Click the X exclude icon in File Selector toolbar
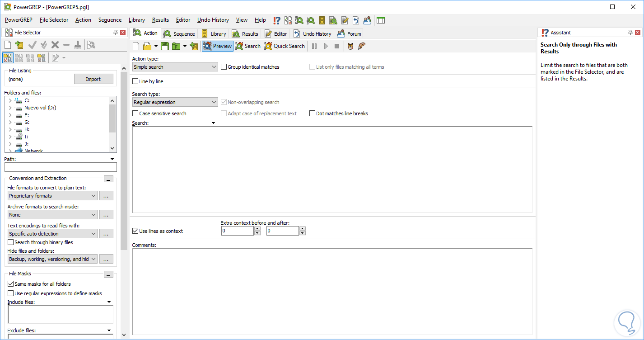Viewport: 644px width, 340px height. click(x=55, y=45)
